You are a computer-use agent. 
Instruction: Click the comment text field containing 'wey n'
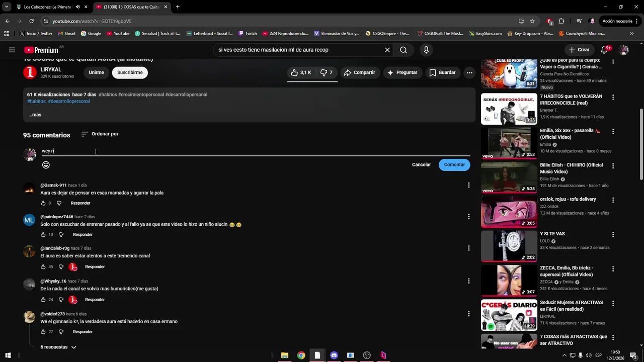click(x=256, y=151)
